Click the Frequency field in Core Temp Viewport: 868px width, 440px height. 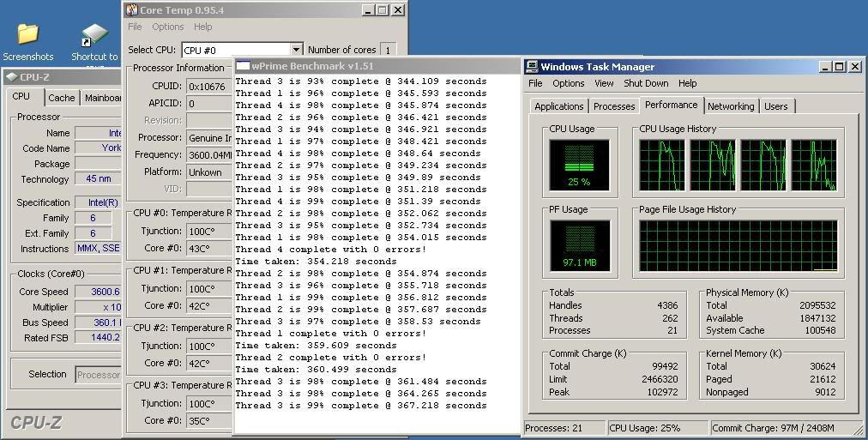point(209,155)
